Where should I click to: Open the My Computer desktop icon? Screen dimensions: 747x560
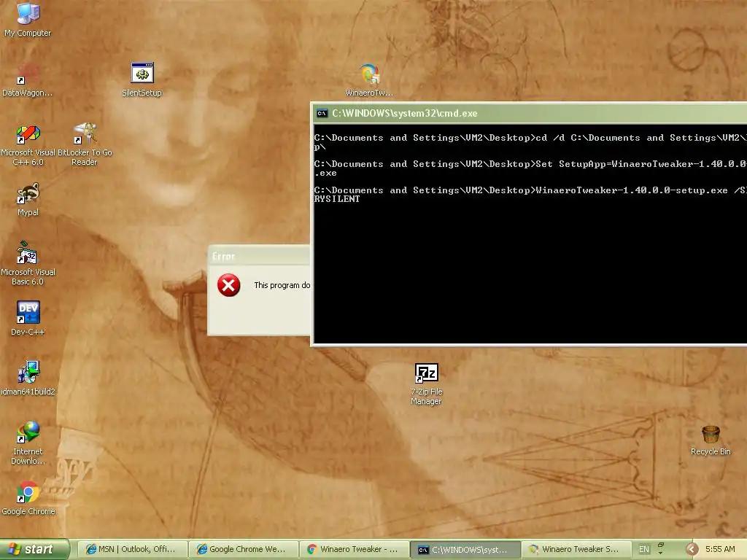[x=28, y=19]
